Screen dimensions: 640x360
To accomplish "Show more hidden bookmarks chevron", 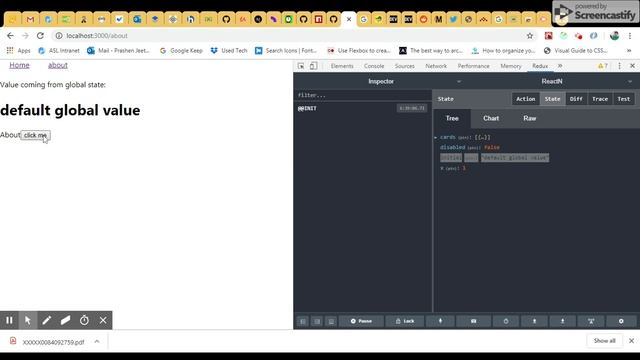I will click(x=629, y=51).
